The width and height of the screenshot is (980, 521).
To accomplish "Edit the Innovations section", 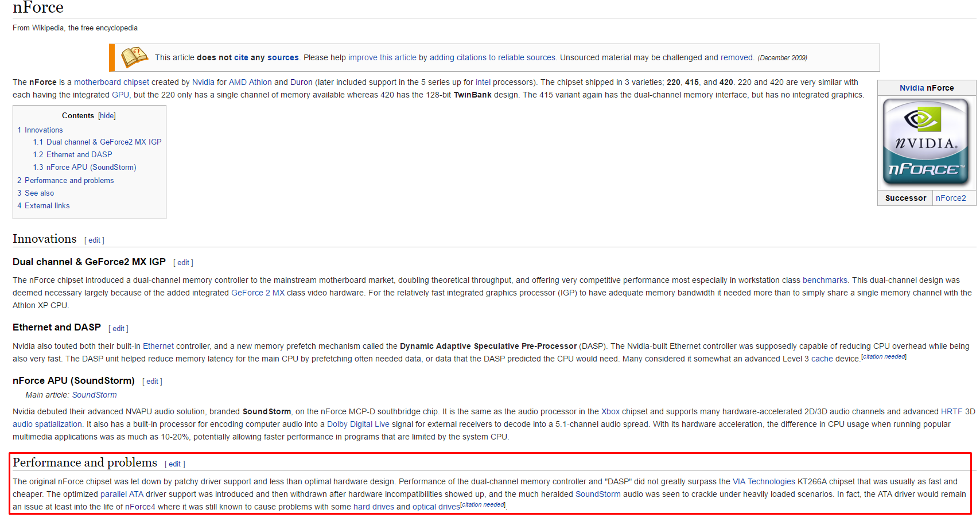I will (94, 240).
